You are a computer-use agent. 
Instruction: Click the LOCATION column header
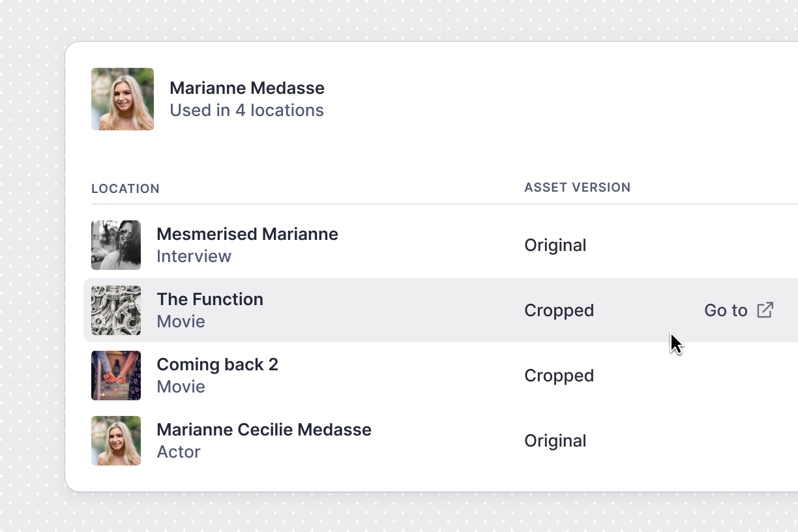(125, 189)
